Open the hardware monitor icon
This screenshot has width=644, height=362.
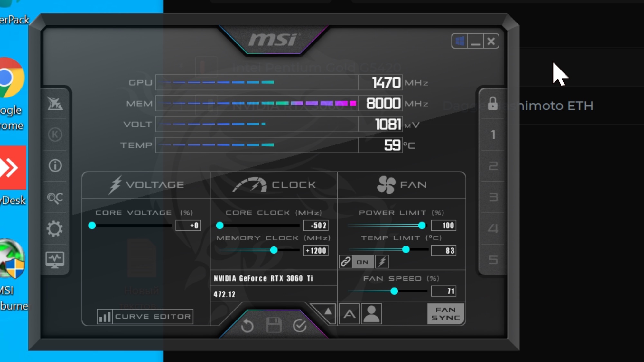click(x=55, y=260)
